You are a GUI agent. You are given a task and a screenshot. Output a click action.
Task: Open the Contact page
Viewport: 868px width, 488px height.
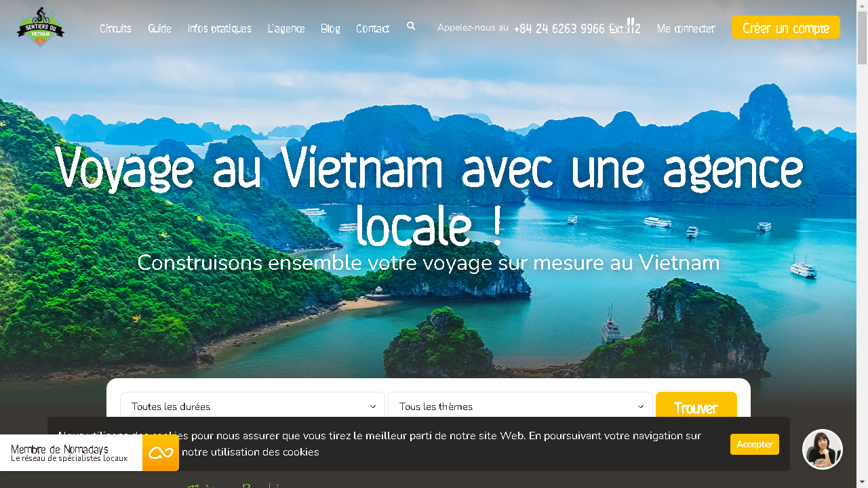tap(372, 28)
